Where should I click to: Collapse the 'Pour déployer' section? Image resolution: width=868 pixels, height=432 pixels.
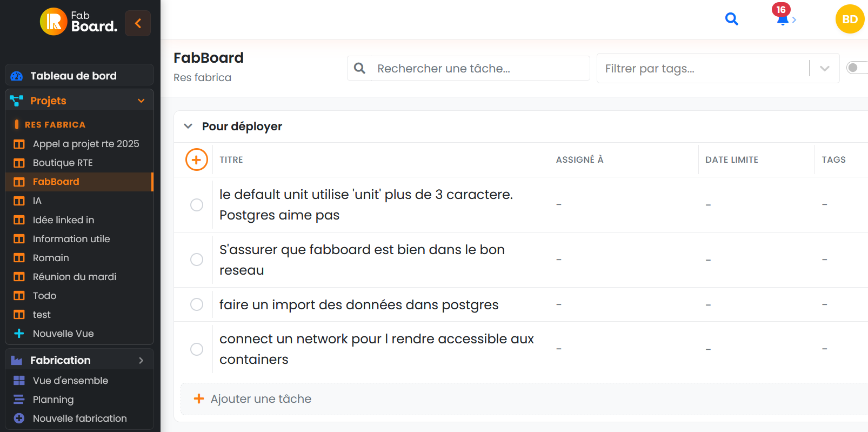coord(188,126)
